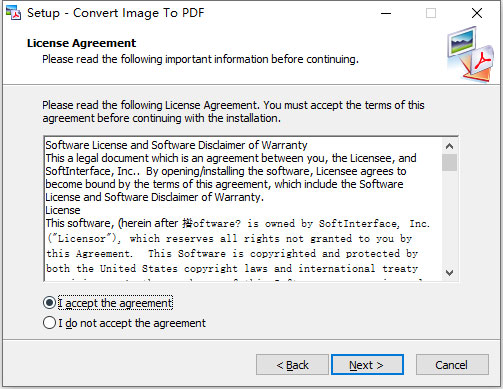Click the "Software License and Software Disclaimer" line
Viewport: 503px width, 389px height.
176,145
